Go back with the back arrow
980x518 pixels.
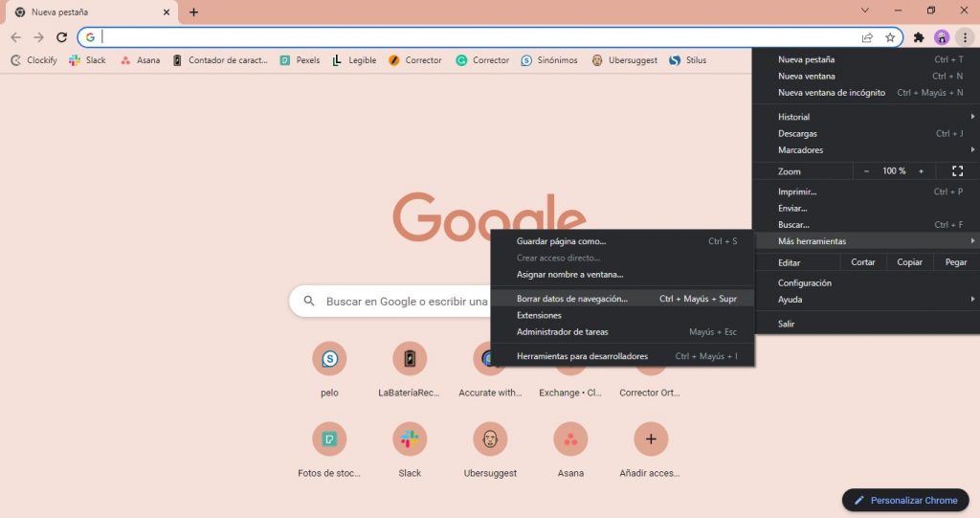click(15, 37)
